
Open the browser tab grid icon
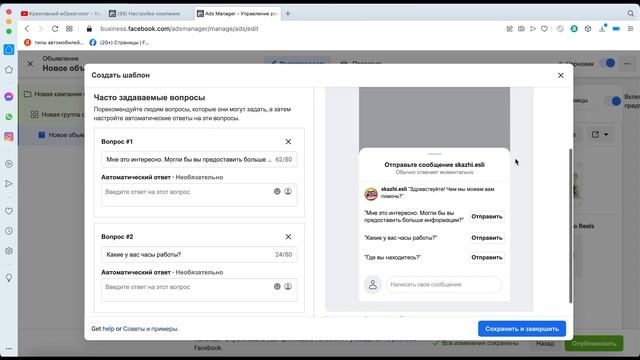tap(69, 29)
